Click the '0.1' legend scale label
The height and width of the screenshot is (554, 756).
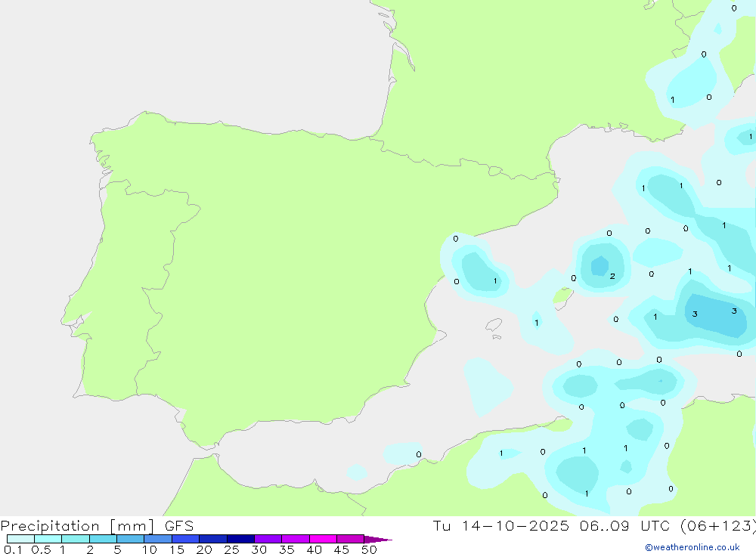pos(13,549)
